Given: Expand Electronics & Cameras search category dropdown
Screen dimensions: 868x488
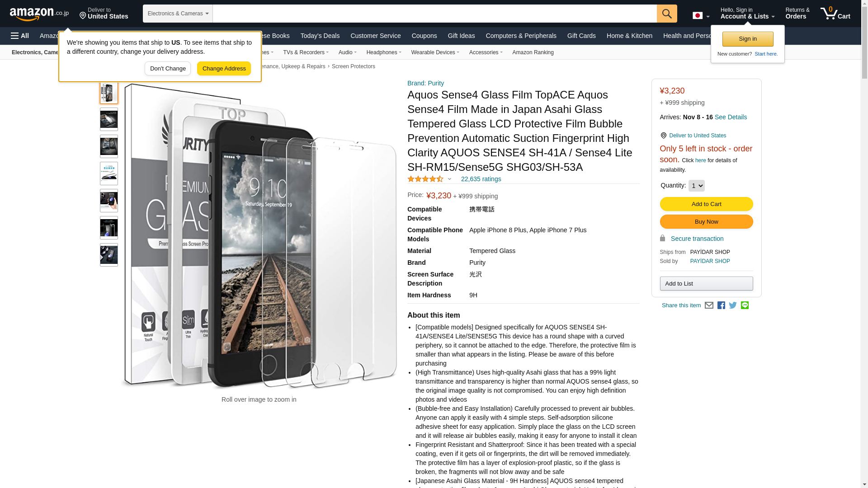Looking at the screenshot, I should [178, 14].
